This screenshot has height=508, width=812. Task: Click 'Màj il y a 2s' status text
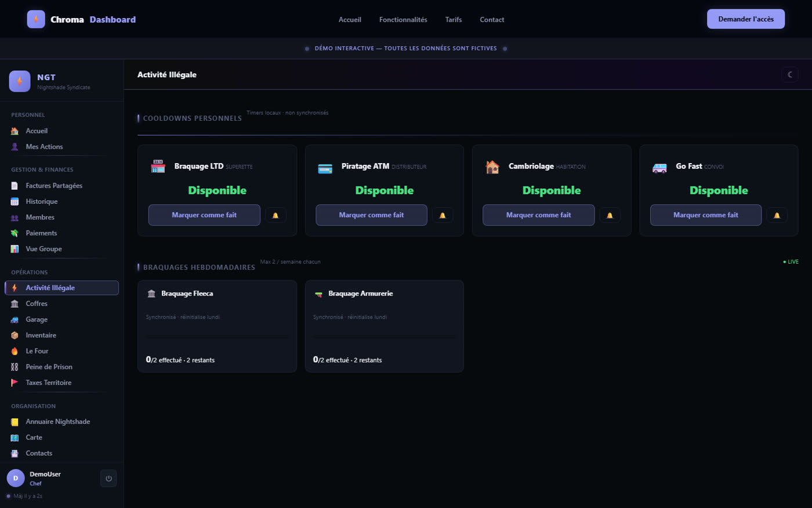28,496
